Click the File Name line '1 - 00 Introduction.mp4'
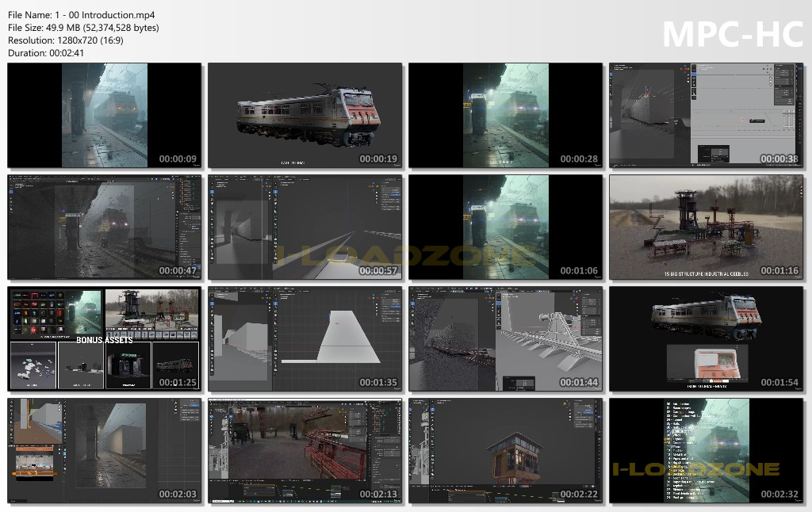This screenshot has width=812, height=512. [x=82, y=15]
